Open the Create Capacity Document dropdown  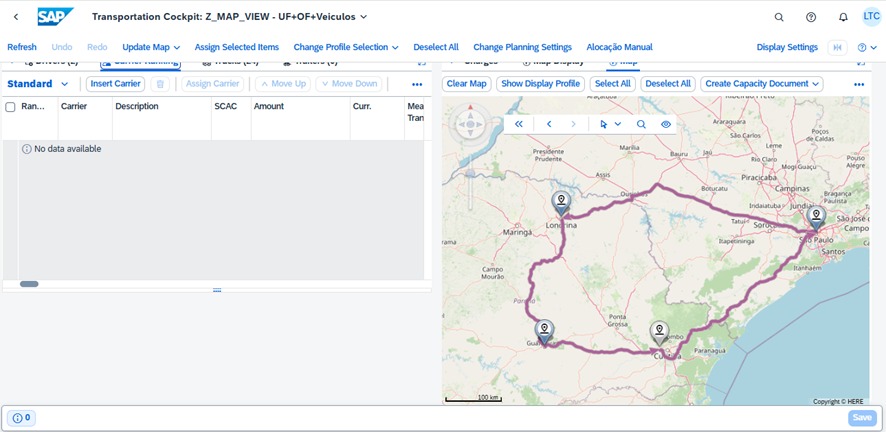[x=761, y=84]
